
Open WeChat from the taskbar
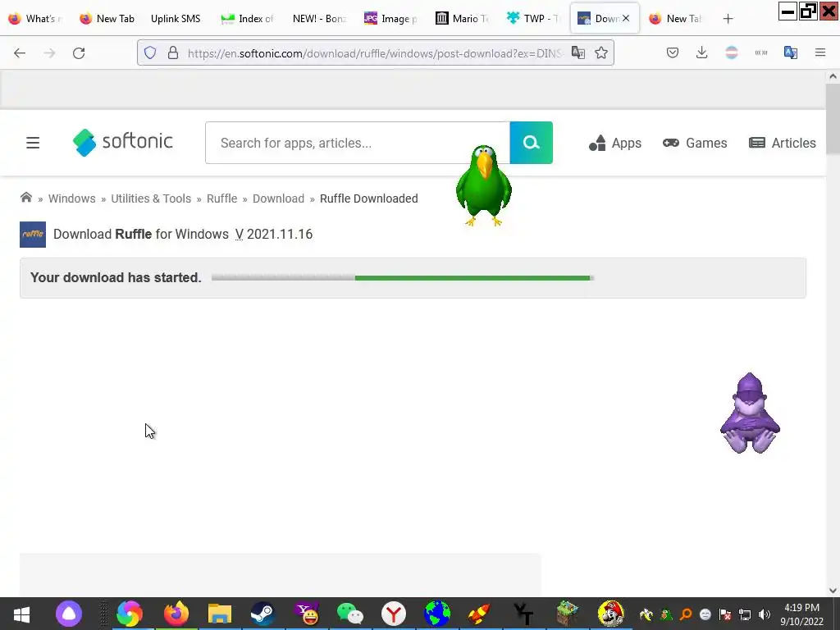tap(349, 614)
